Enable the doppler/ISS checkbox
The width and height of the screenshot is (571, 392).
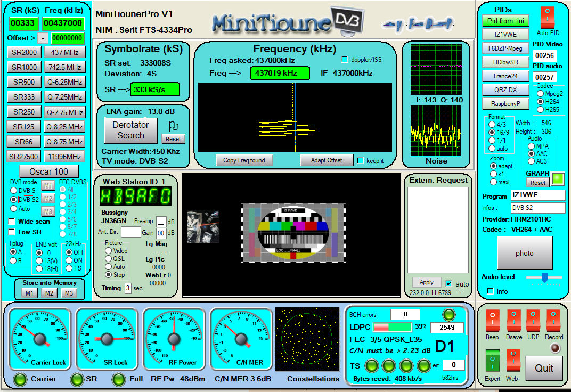(x=345, y=60)
